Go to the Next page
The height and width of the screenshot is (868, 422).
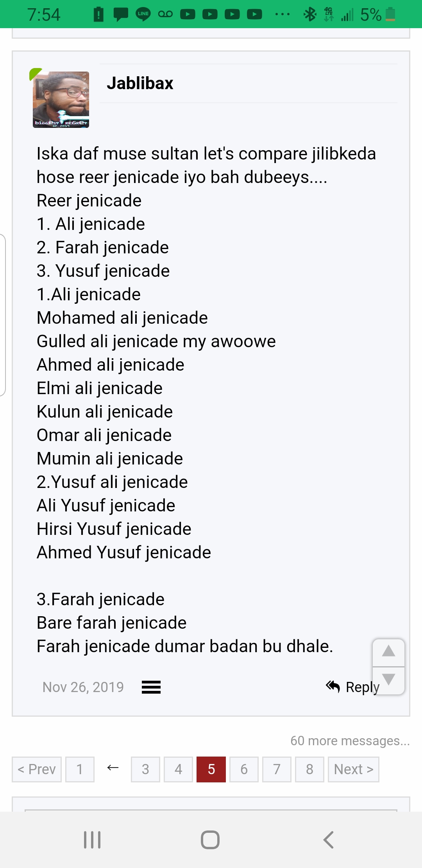tap(353, 769)
